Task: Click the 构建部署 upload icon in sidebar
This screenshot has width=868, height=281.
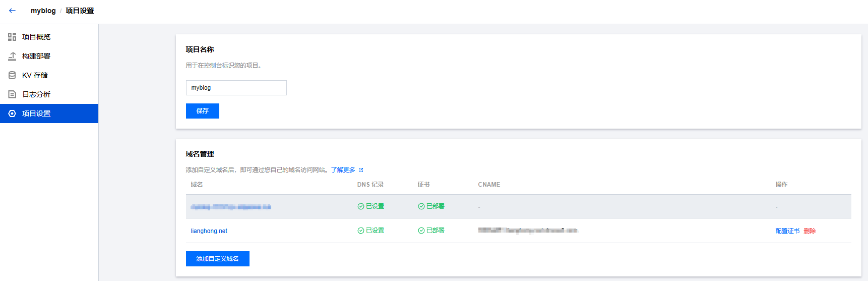Action: coord(12,56)
